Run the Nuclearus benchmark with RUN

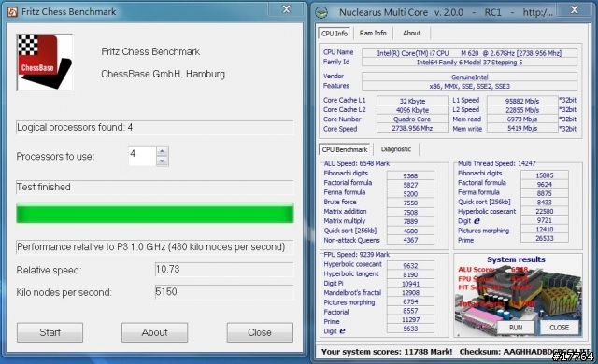516,328
